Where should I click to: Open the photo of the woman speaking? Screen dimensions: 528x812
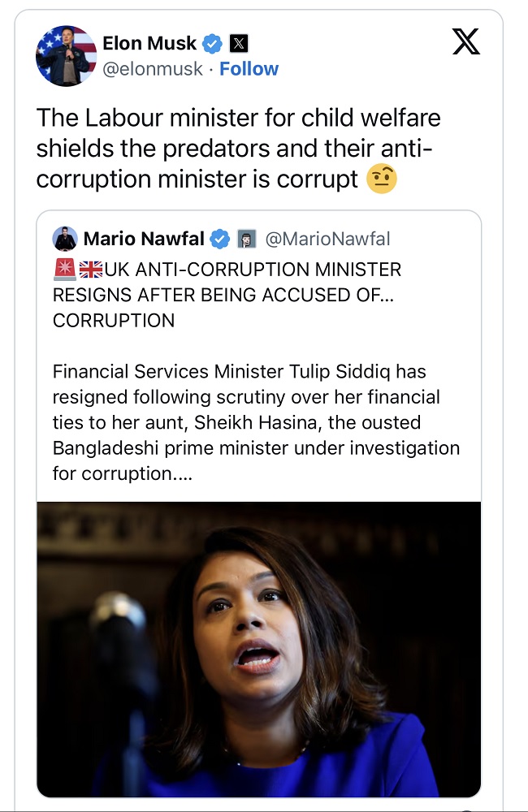coord(258,648)
